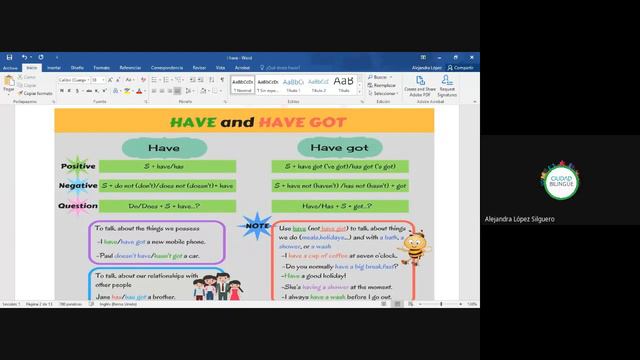The image size is (640, 360).
Task: Switch to the Revisar tab
Action: 199,68
